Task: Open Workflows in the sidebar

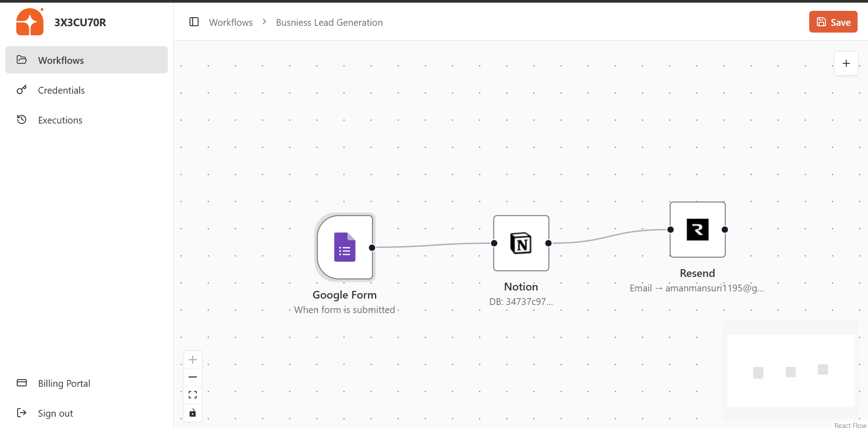Action: (x=86, y=60)
